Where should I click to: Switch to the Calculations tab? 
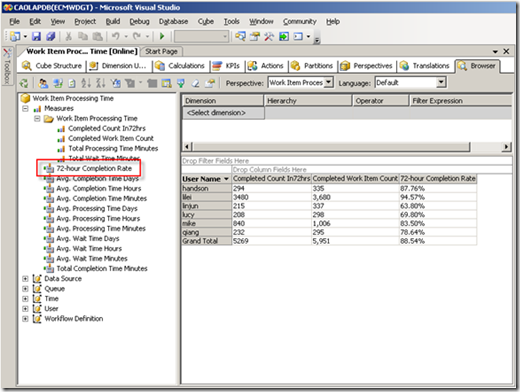pos(180,66)
